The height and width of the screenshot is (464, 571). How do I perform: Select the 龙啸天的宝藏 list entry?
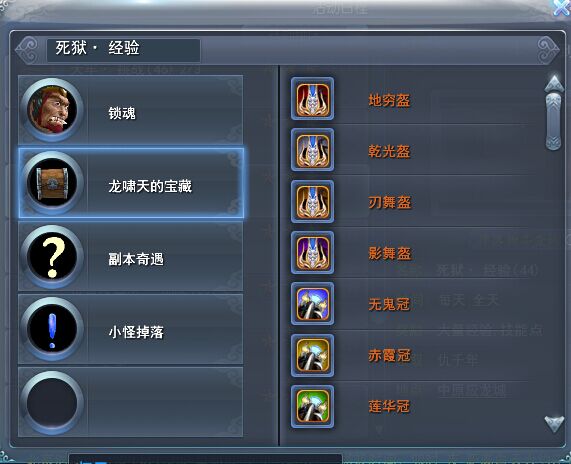(x=131, y=183)
